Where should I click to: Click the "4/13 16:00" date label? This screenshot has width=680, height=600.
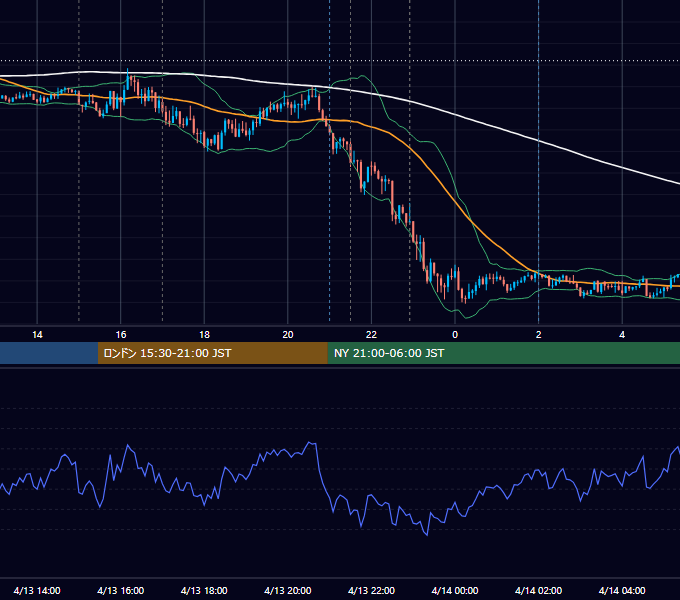pos(121,590)
